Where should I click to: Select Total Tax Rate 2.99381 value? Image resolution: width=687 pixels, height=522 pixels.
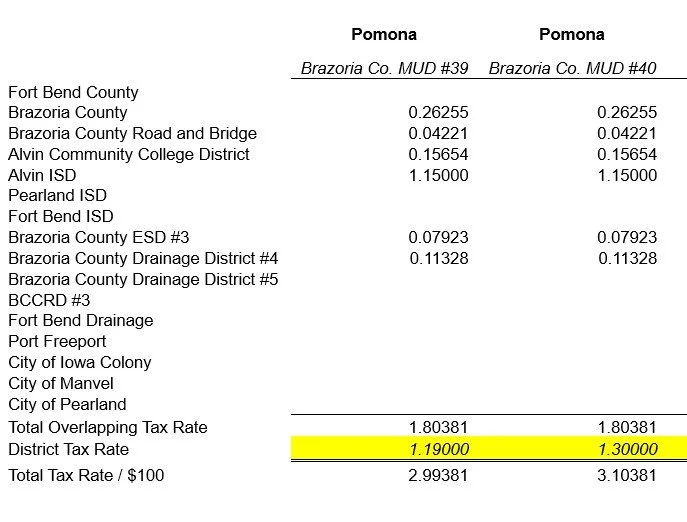pyautogui.click(x=438, y=476)
